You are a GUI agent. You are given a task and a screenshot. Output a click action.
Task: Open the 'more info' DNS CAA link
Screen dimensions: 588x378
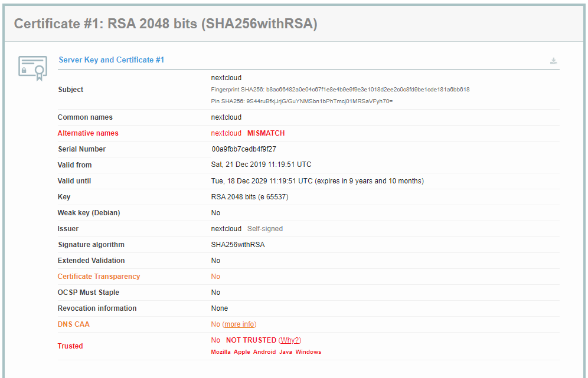[x=239, y=324]
